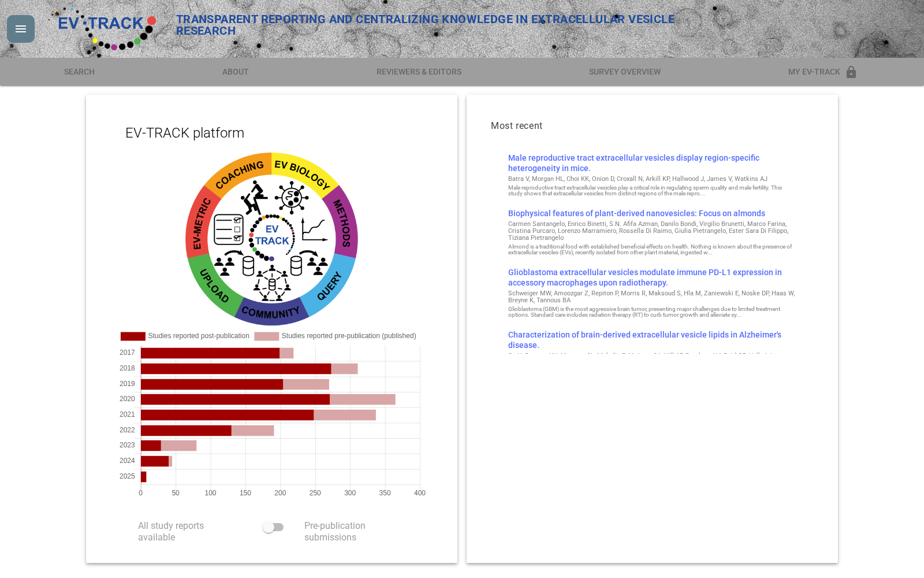This screenshot has width=924, height=578.
Task: Click the 2017 post-publication bar
Action: click(x=210, y=353)
